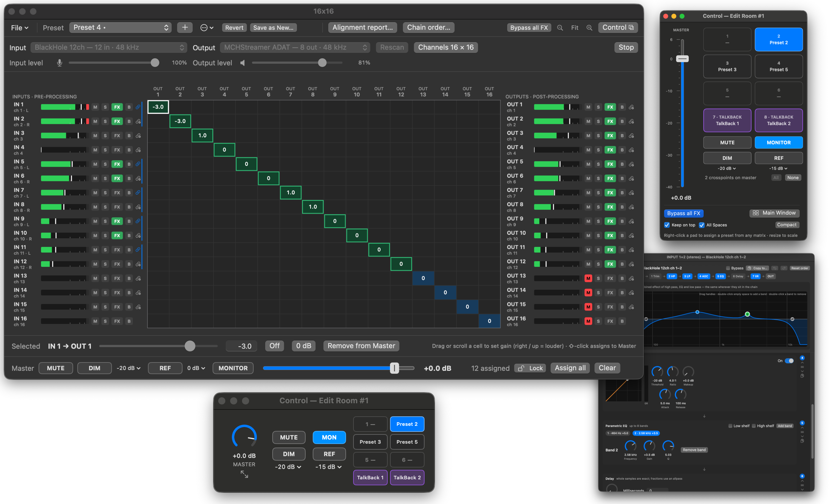Open the Preset 4 popup selector
The height and width of the screenshot is (504, 830).
pos(120,28)
